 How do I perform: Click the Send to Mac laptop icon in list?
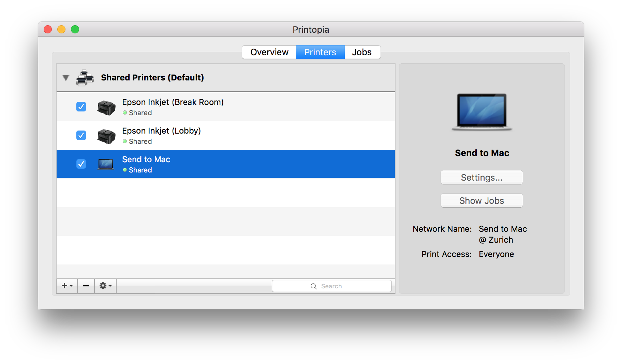[x=106, y=164]
